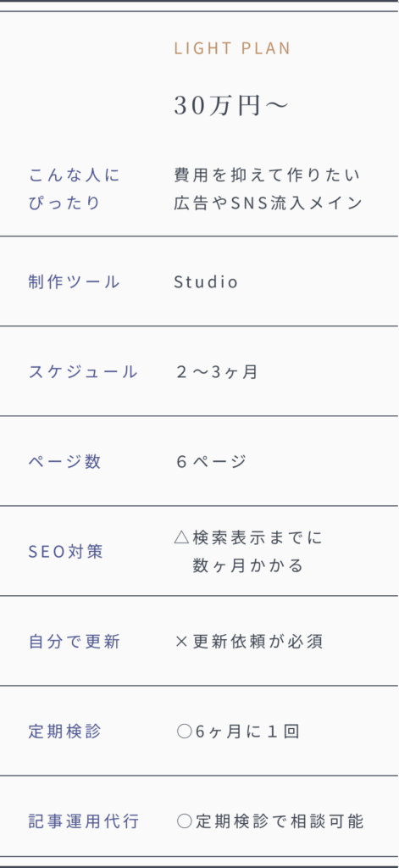The height and width of the screenshot is (868, 399).
Task: Click the circle symbol beside 6ヶ月に1回
Action: pyautogui.click(x=184, y=732)
